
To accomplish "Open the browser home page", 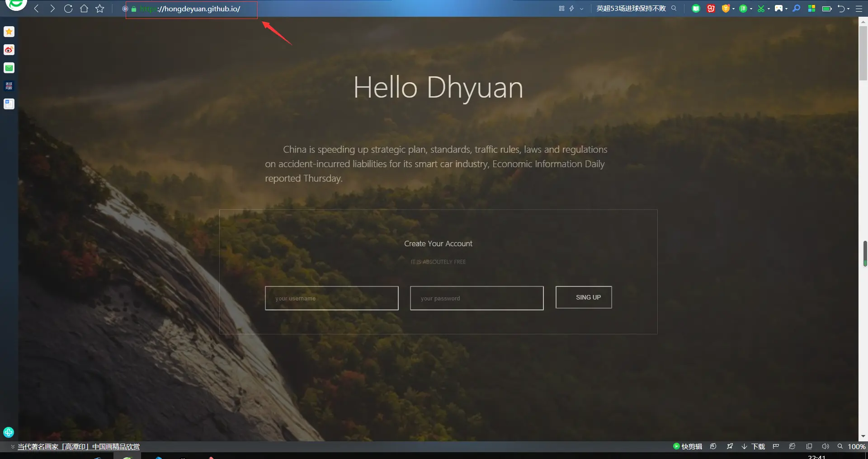I will pyautogui.click(x=84, y=9).
